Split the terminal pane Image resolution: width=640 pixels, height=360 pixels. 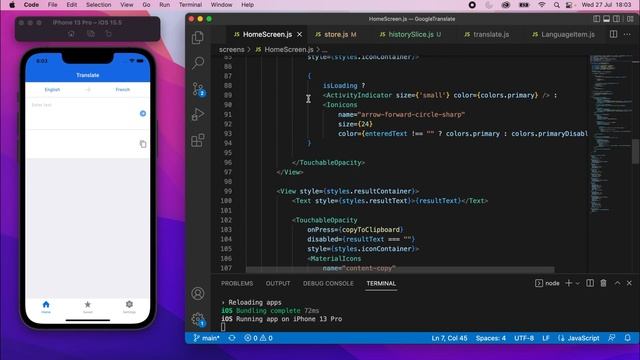click(x=590, y=283)
